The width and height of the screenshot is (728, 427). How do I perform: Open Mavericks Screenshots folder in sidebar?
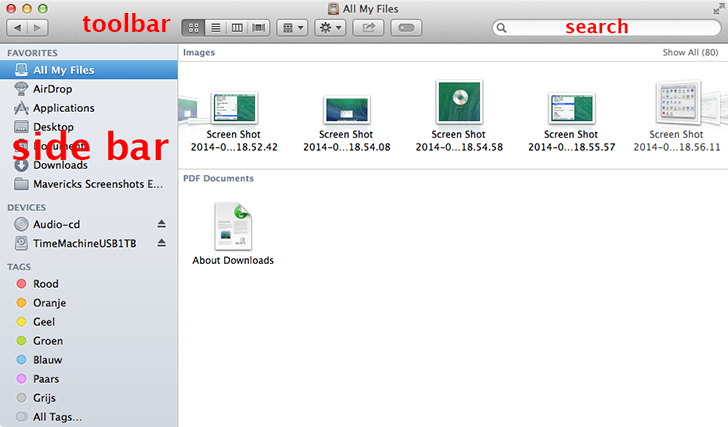point(89,184)
